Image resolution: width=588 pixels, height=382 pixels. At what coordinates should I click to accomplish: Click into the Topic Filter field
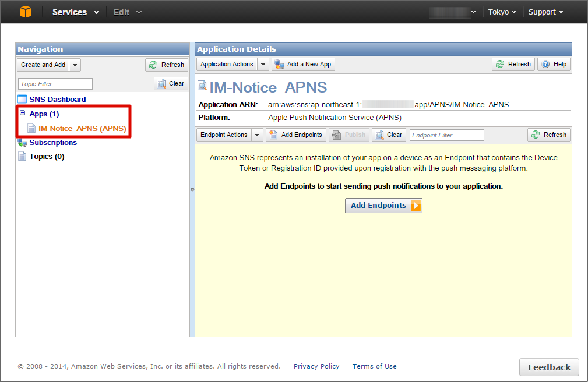(x=55, y=84)
